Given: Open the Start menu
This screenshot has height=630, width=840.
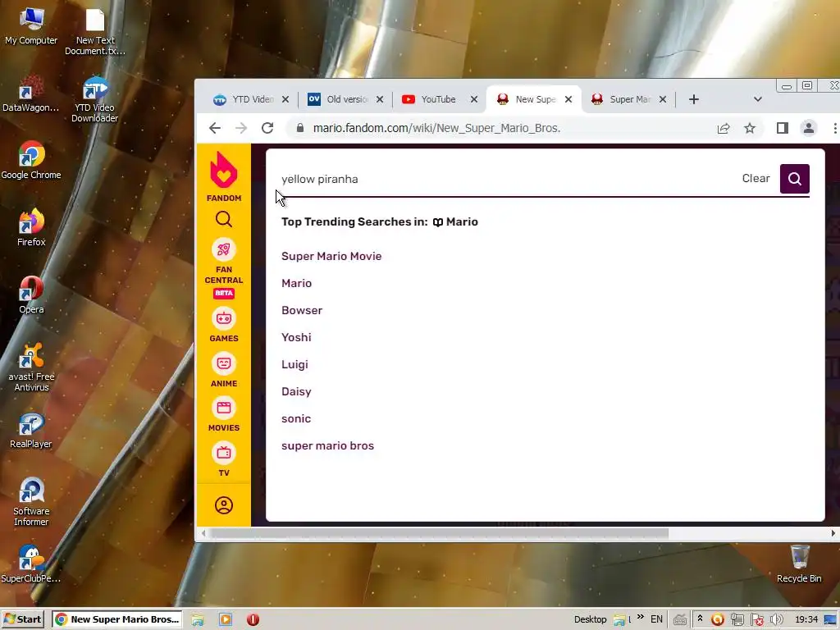Looking at the screenshot, I should [x=24, y=619].
